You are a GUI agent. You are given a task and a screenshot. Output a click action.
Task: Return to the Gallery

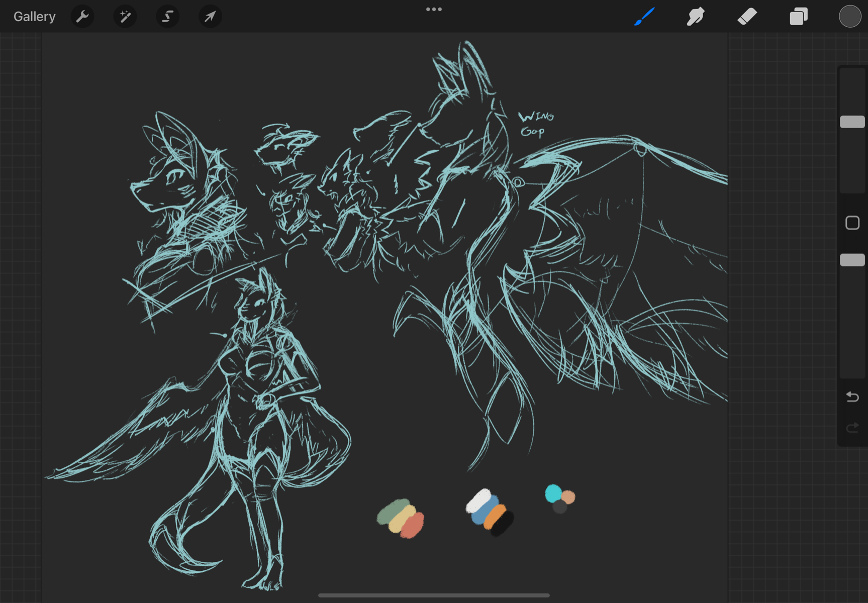34,17
